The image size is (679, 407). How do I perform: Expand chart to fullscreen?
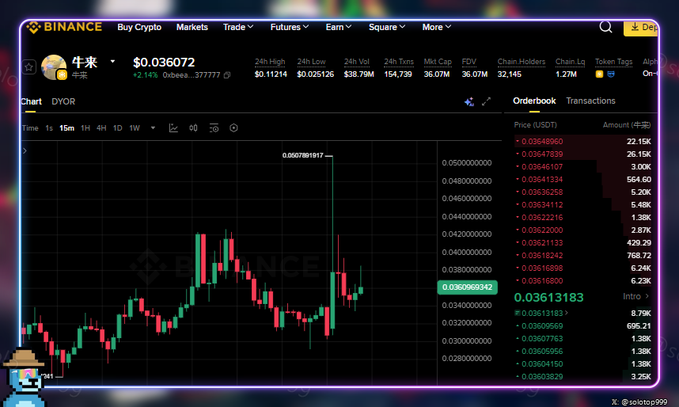pos(486,101)
